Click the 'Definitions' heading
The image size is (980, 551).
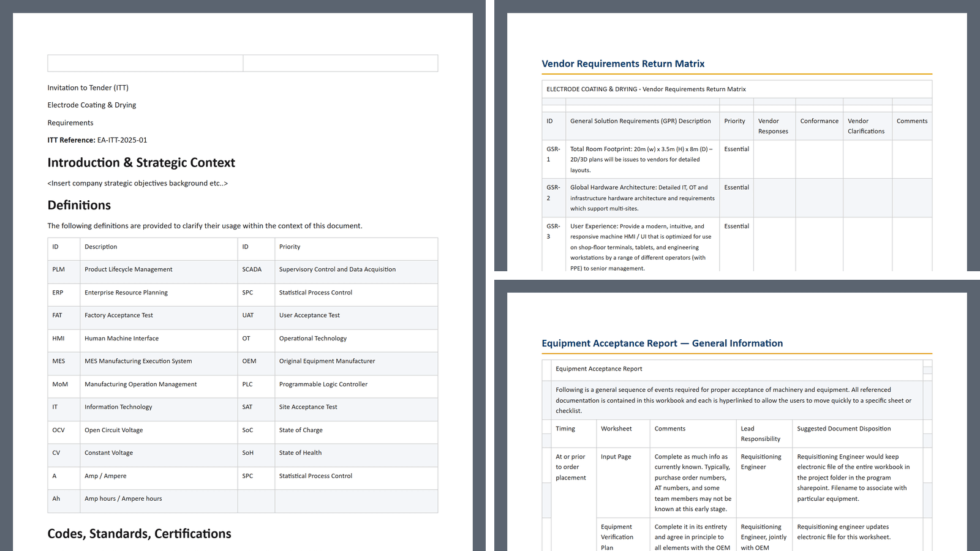pyautogui.click(x=79, y=205)
